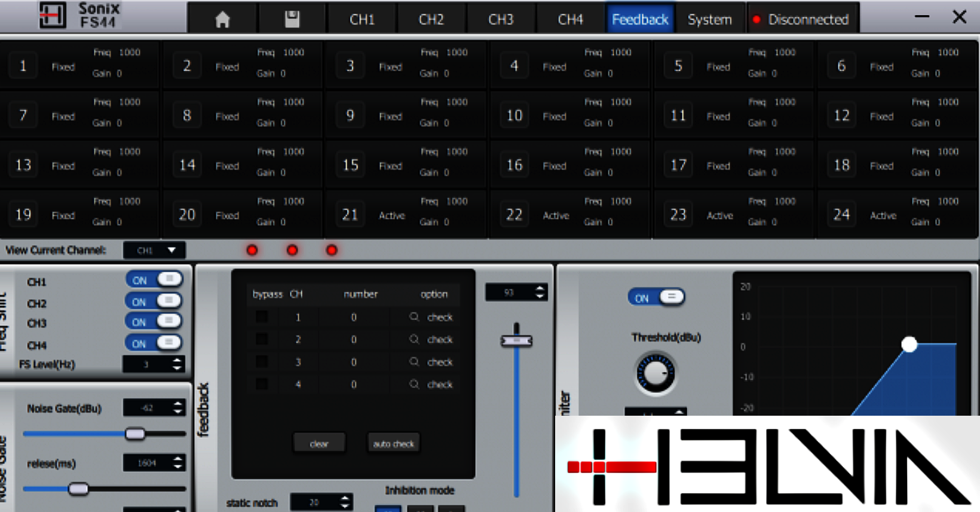
Task: Click magnifier check icon for channel 3
Action: [x=414, y=362]
